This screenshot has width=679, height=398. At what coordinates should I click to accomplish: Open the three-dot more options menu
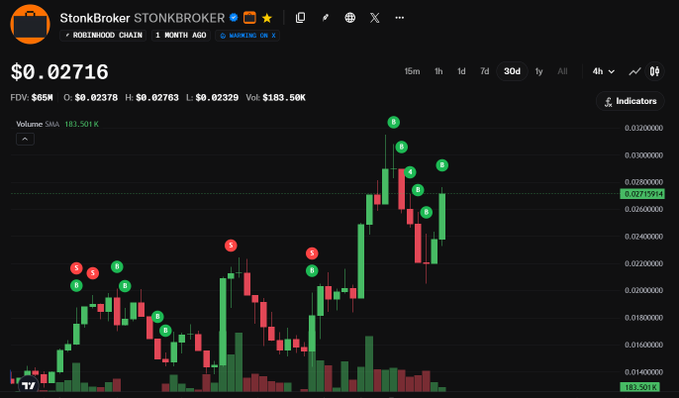(x=400, y=18)
